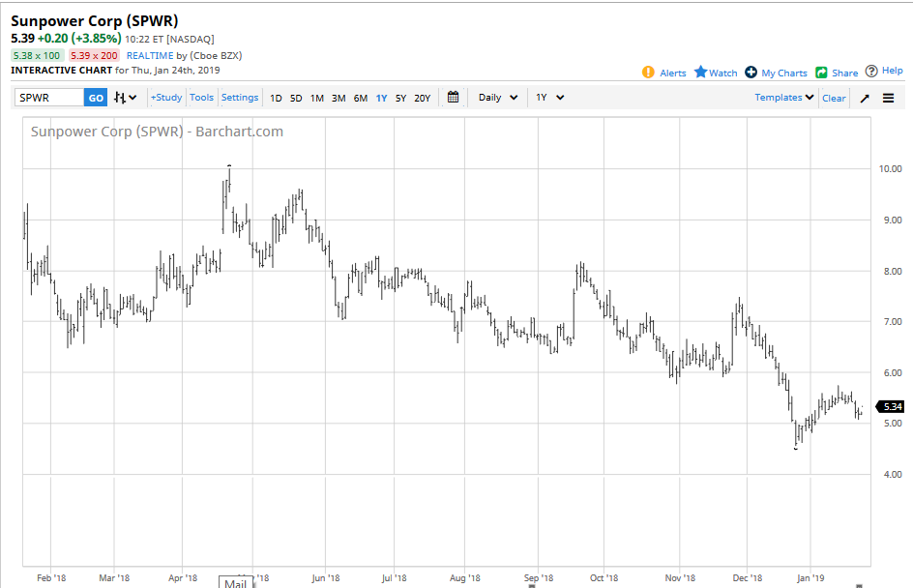This screenshot has height=588, width=913.
Task: Click the REALTIME link
Action: pyautogui.click(x=150, y=55)
